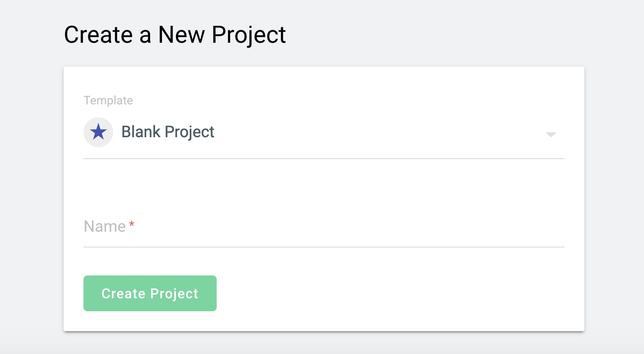
Task: Focus the Name placeholder label
Action: pyautogui.click(x=104, y=226)
